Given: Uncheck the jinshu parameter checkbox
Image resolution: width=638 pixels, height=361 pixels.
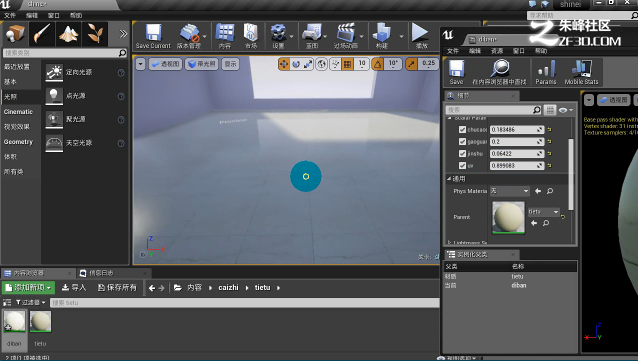Looking at the screenshot, I should pos(462,153).
